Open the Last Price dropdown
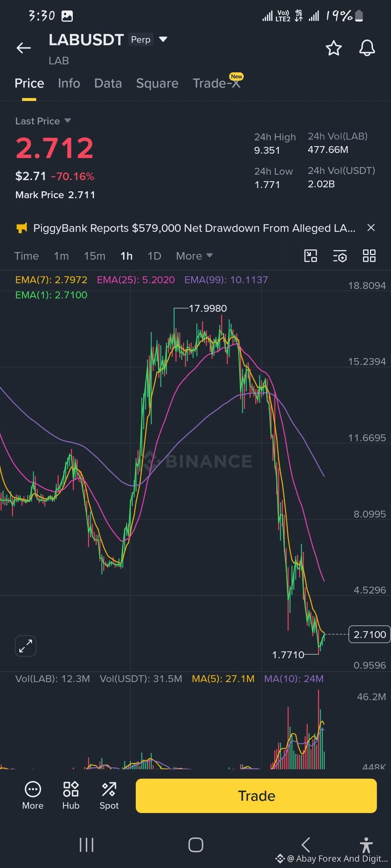This screenshot has height=868, width=391. (x=43, y=121)
